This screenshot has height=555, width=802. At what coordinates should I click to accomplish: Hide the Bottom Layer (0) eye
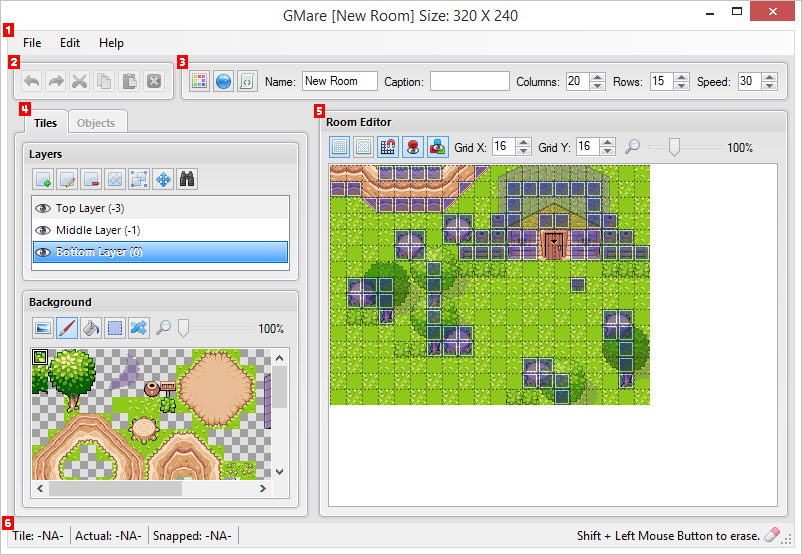click(x=43, y=252)
